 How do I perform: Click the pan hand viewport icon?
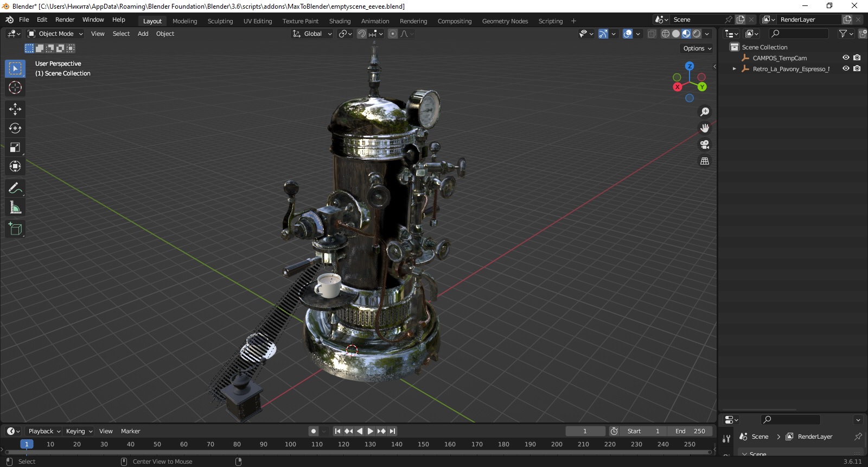tap(705, 128)
